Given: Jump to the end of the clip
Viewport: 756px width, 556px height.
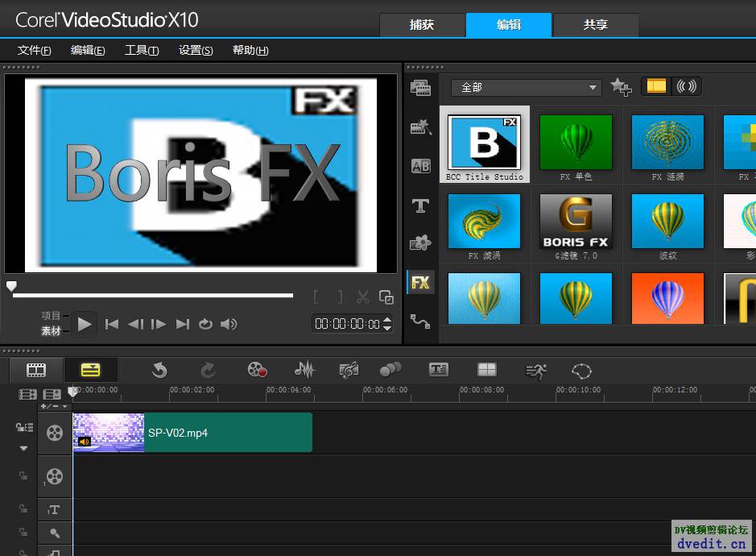Looking at the screenshot, I should click(x=182, y=324).
